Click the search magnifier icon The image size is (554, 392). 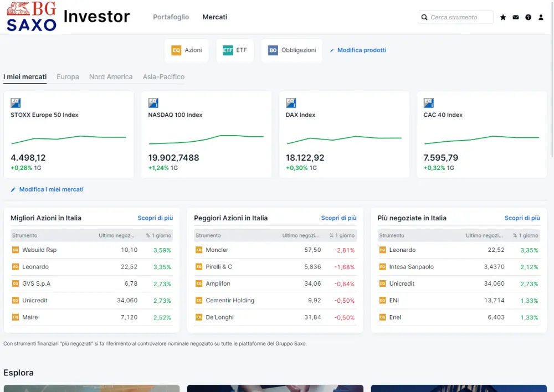pyautogui.click(x=424, y=17)
